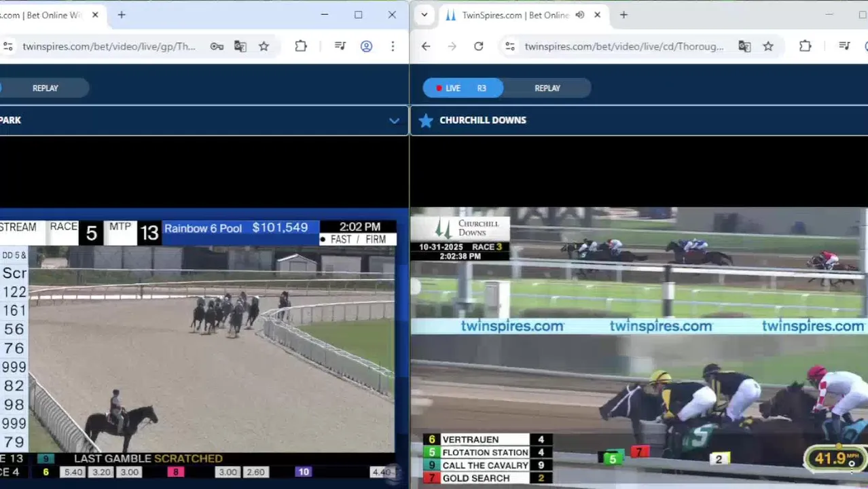Select the TwinSpires.com tab in right window
This screenshot has width=868, height=489.
(523, 15)
